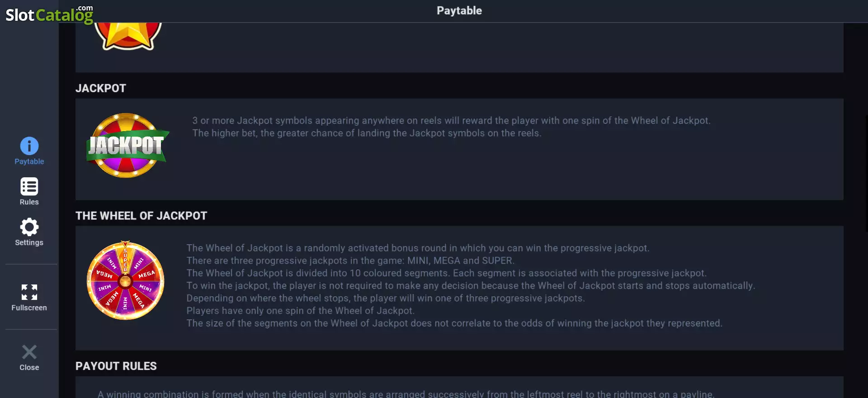Click the gold star symbol at top
Viewport: 868px width, 398px height.
pyautogui.click(x=128, y=36)
